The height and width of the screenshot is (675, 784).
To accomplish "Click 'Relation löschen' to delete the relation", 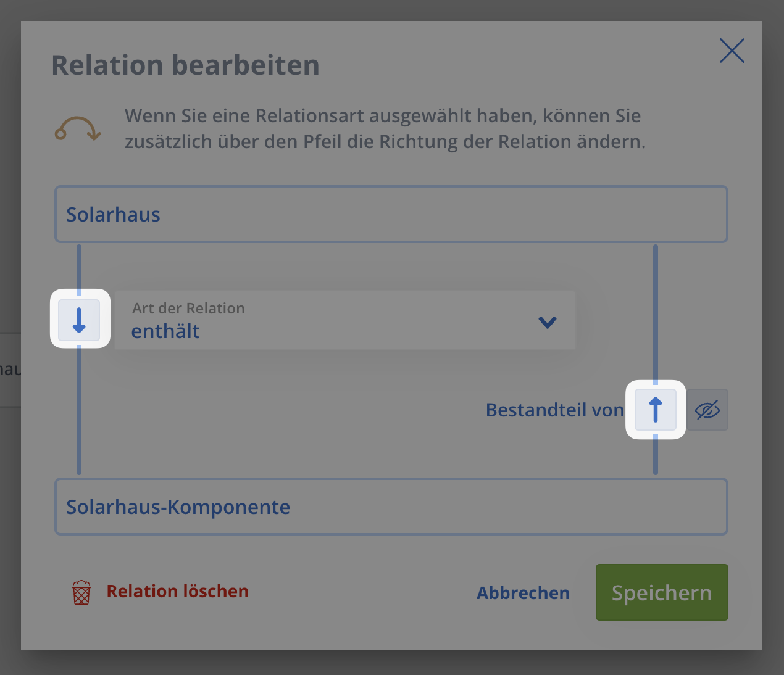I will [x=178, y=591].
